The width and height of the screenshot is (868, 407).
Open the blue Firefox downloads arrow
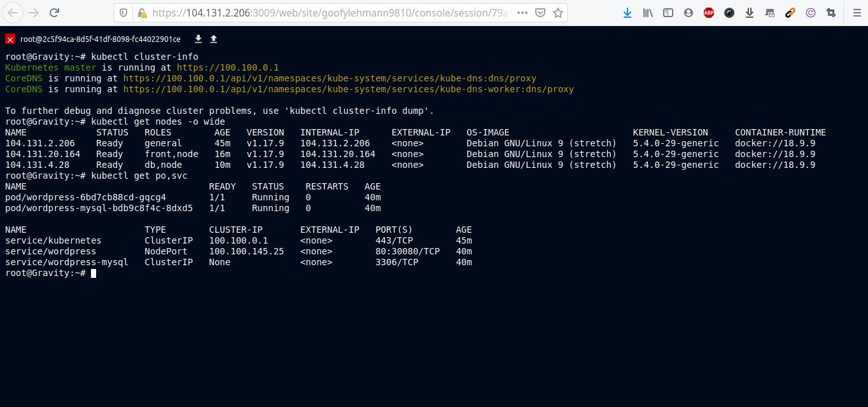pos(627,13)
